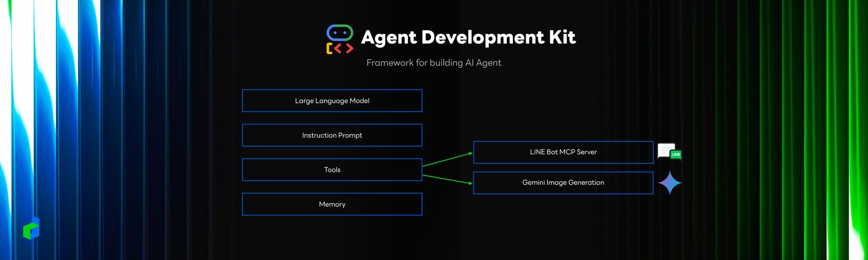This screenshot has height=260, width=868.
Task: Click the Gemini sparkle star icon
Action: [x=670, y=183]
